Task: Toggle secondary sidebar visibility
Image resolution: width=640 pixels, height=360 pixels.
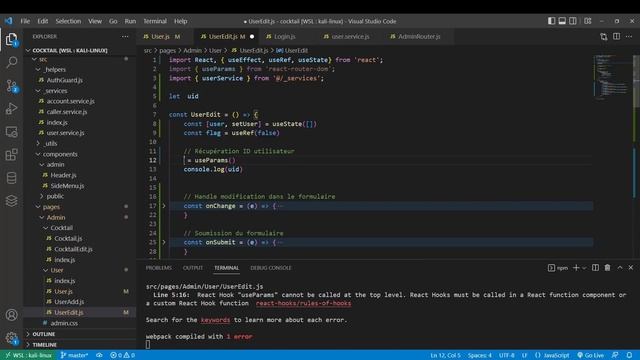Action: 573,21
